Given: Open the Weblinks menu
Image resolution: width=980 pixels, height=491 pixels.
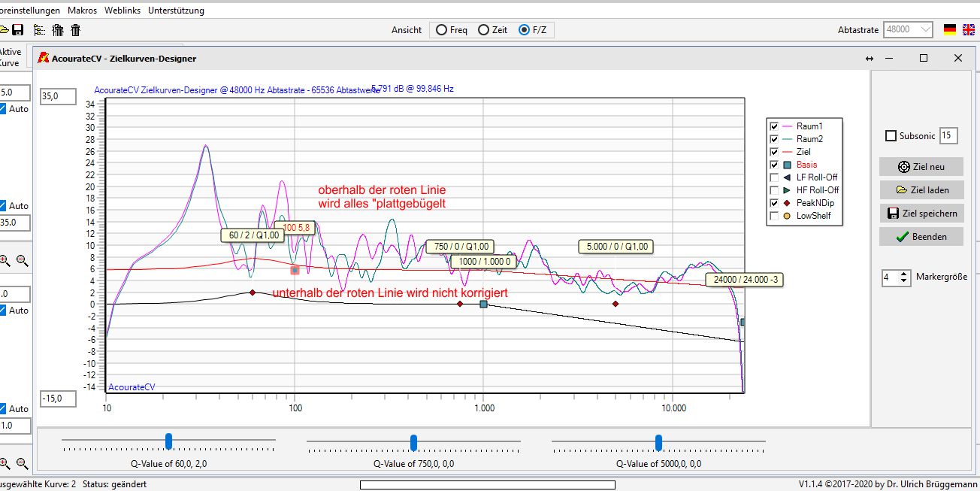Looking at the screenshot, I should pyautogui.click(x=122, y=11).
